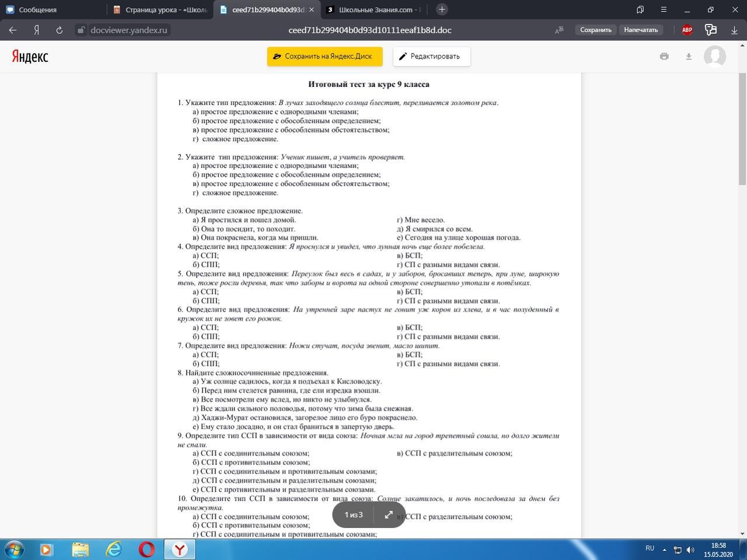Open the AdBlock Plus extension icon
This screenshot has width=747, height=560.
[687, 30]
